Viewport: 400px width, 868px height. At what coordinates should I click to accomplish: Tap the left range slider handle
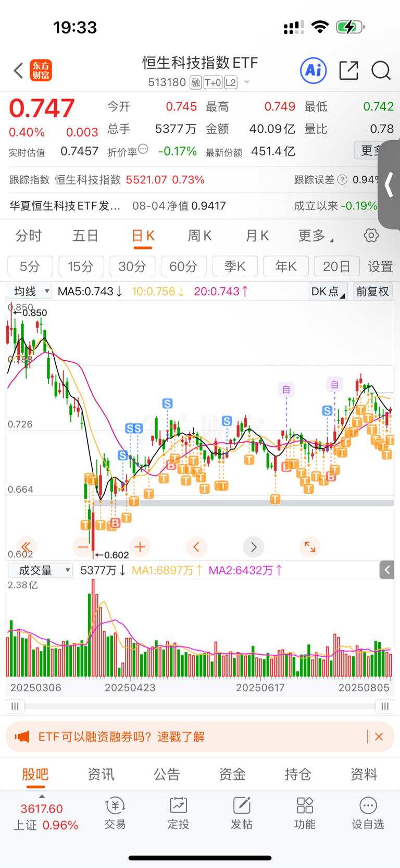pos(15,706)
